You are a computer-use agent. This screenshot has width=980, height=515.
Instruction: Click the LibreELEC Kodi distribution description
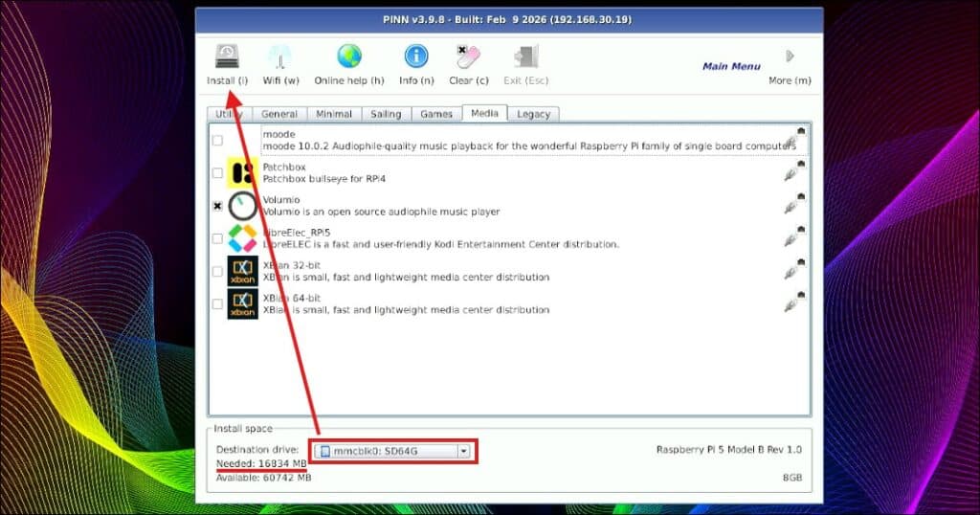441,244
